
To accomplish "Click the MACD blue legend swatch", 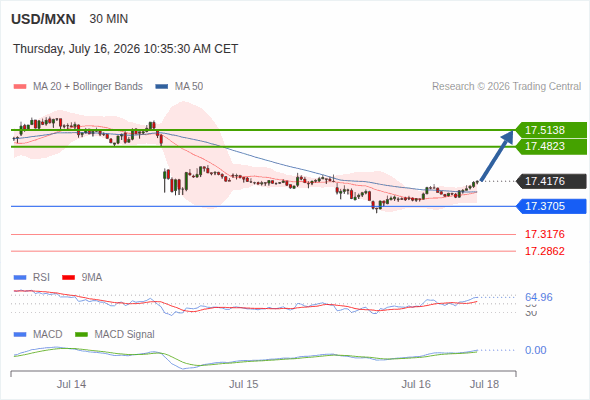I will [20, 335].
